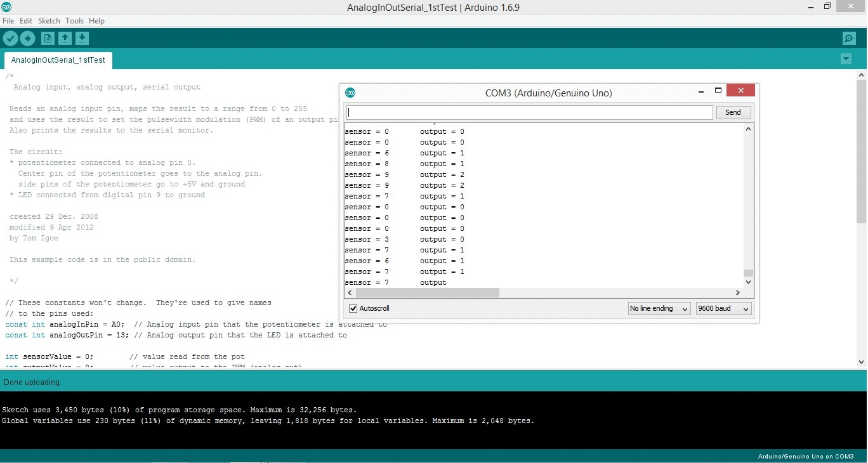Click 'sensor = 8' serial output row

pyautogui.click(x=405, y=164)
